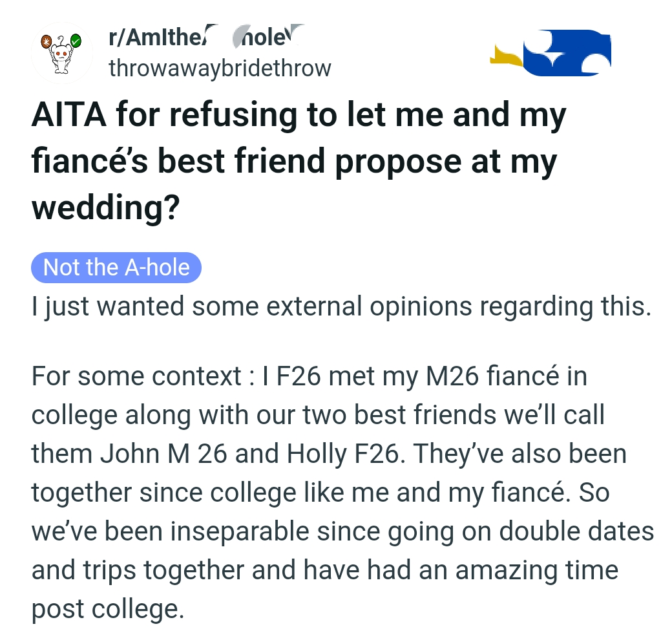Toggle the verdict flair below the title
Image resolution: width=672 pixels, height=642 pixels.
pos(116,267)
